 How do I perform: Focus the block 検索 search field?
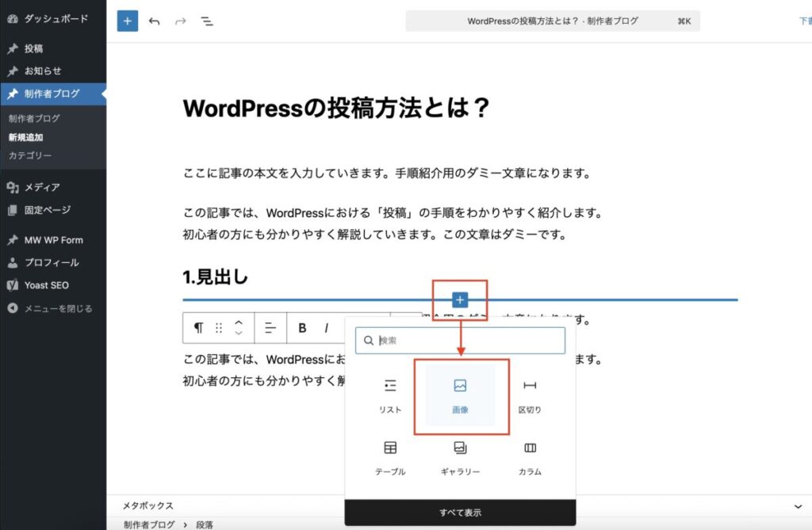click(460, 341)
